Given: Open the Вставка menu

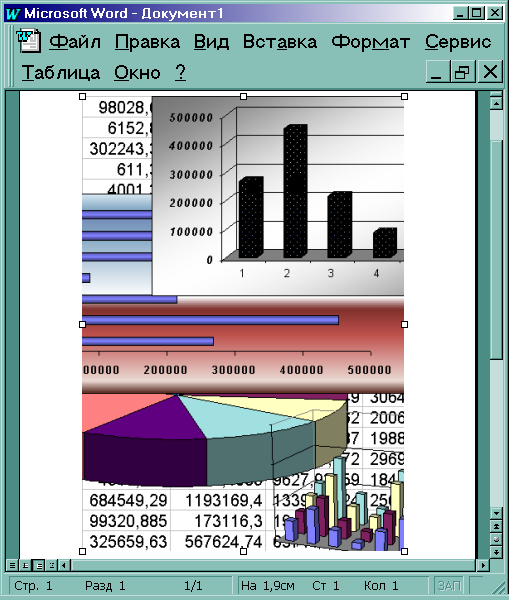Looking at the screenshot, I should click(x=280, y=41).
